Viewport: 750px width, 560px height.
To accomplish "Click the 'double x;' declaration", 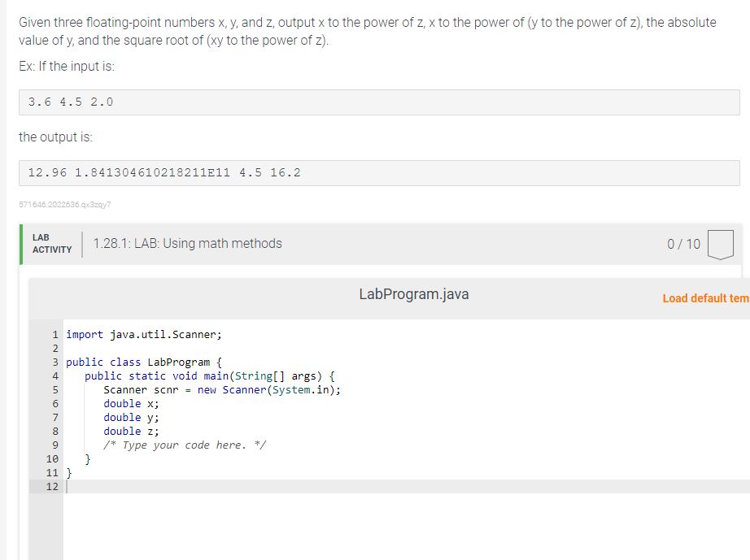I will (132, 403).
